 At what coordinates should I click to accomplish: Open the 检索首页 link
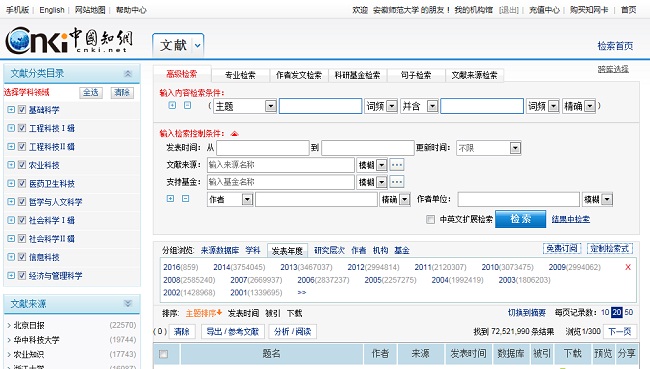click(x=615, y=46)
